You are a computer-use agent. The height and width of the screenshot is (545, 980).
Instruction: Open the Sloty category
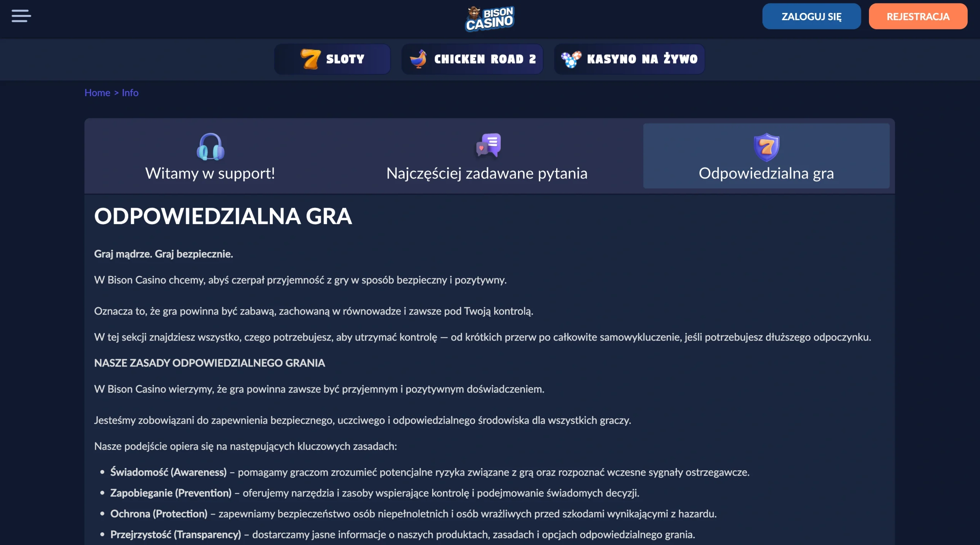tap(332, 59)
